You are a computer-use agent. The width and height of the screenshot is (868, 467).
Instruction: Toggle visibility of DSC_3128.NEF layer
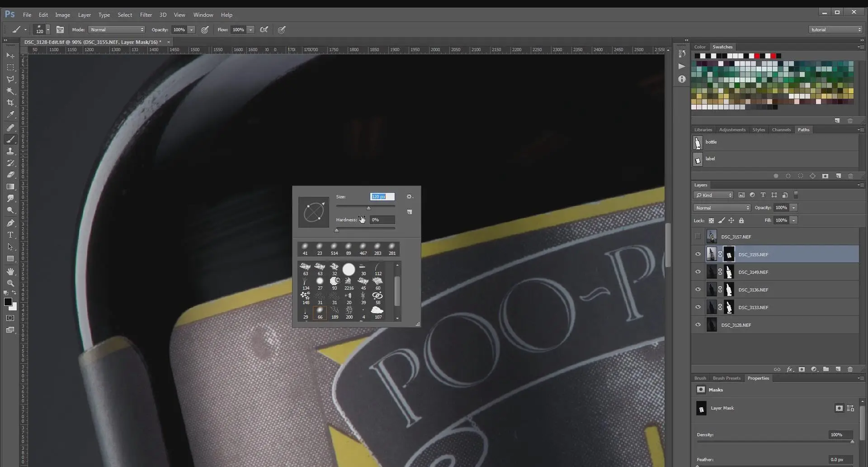(698, 325)
